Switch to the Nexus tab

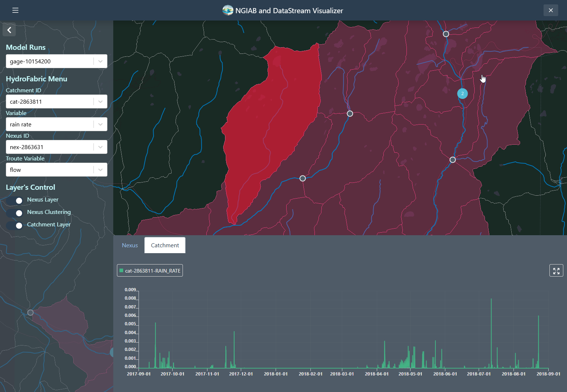click(x=130, y=245)
